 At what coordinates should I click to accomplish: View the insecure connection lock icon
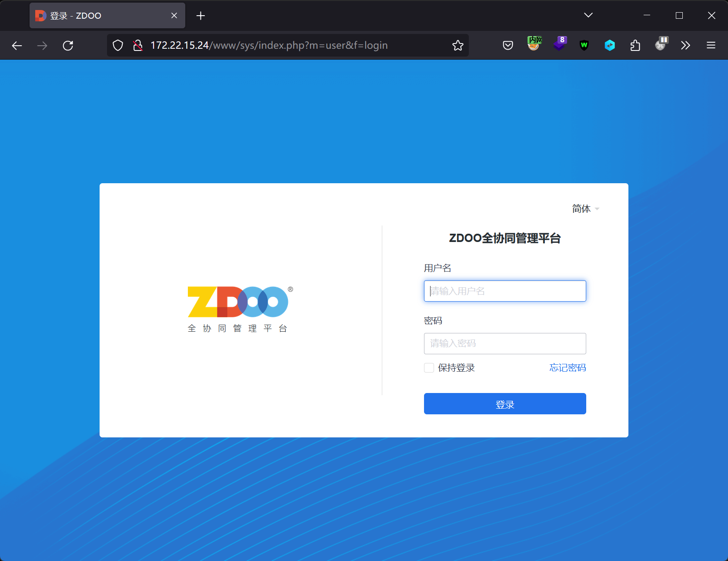(x=137, y=45)
